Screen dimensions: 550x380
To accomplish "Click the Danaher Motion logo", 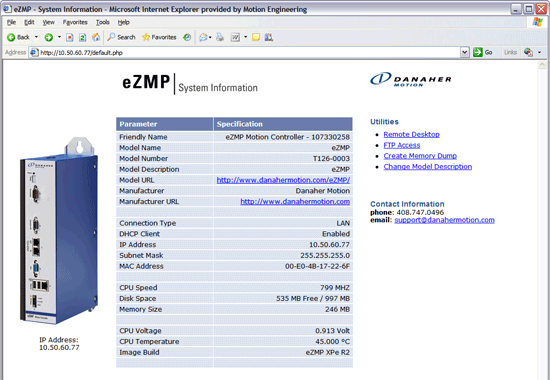I will coord(410,79).
